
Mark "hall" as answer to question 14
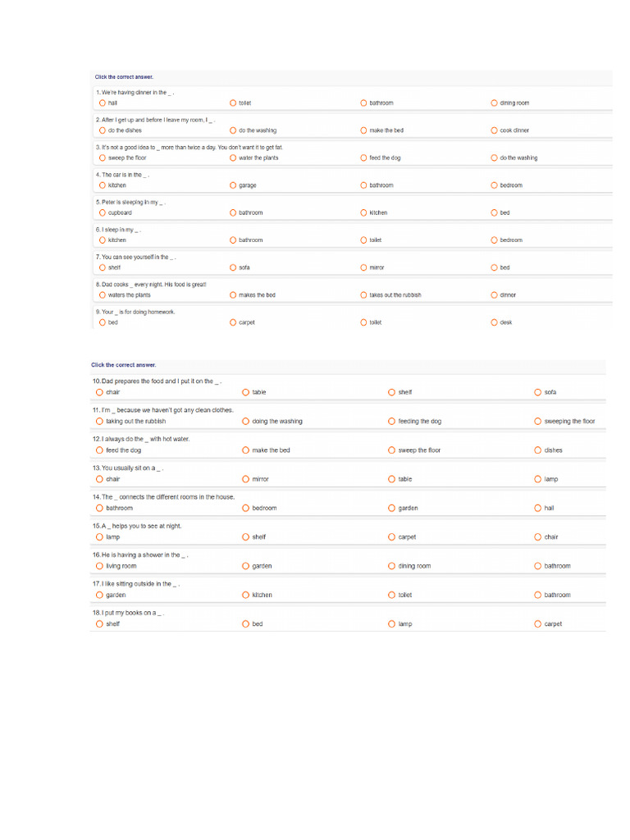(x=537, y=508)
